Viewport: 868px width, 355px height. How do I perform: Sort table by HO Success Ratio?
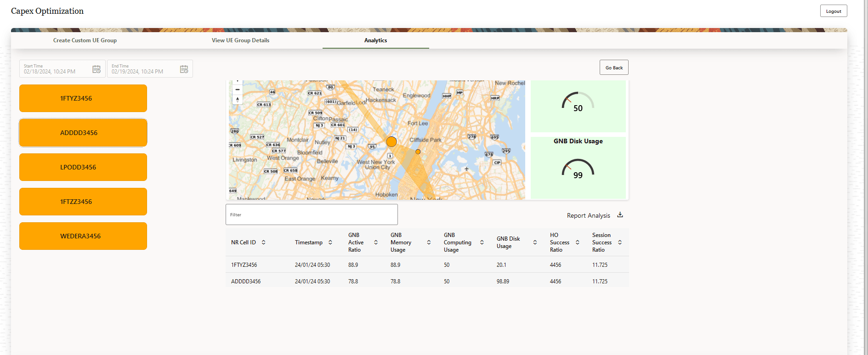[578, 242]
